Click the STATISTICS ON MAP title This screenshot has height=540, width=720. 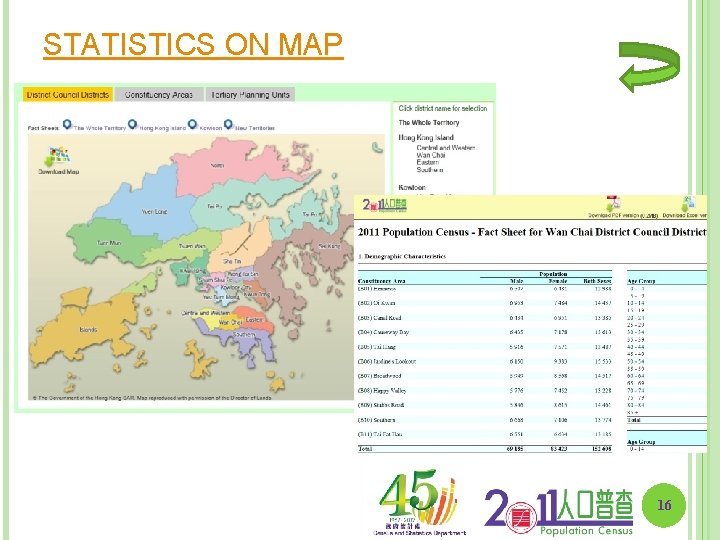point(193,45)
